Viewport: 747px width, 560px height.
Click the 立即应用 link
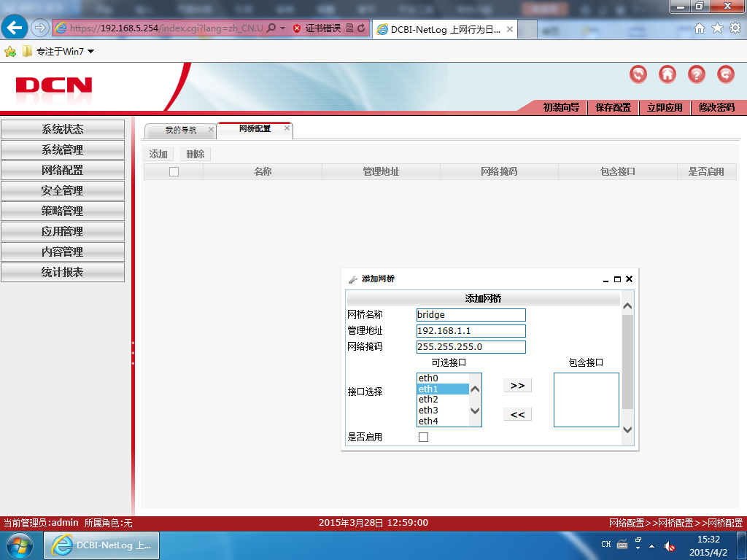[x=665, y=108]
